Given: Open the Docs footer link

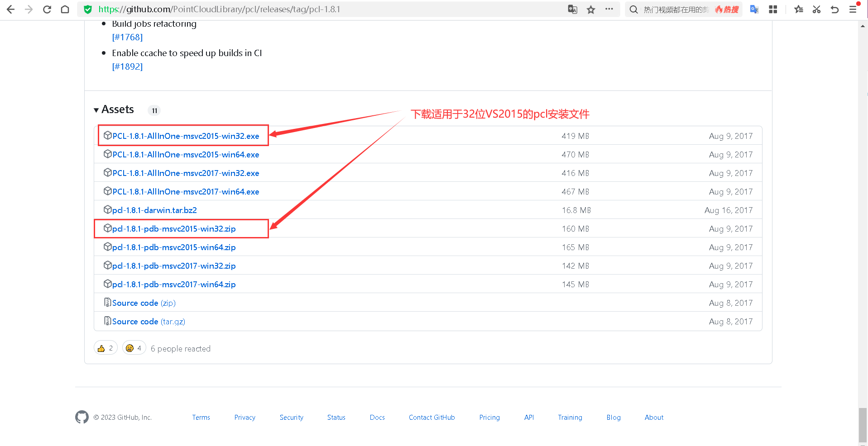Looking at the screenshot, I should click(x=377, y=417).
